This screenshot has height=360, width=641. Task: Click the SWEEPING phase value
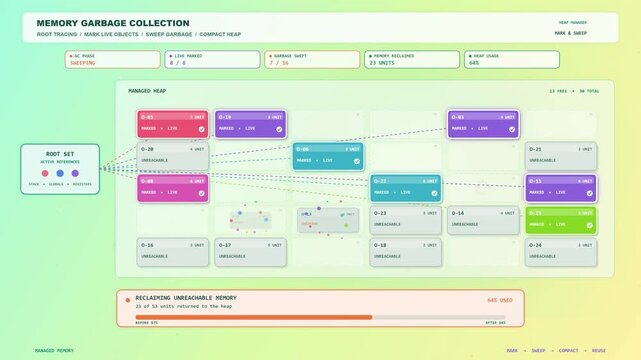coord(83,63)
